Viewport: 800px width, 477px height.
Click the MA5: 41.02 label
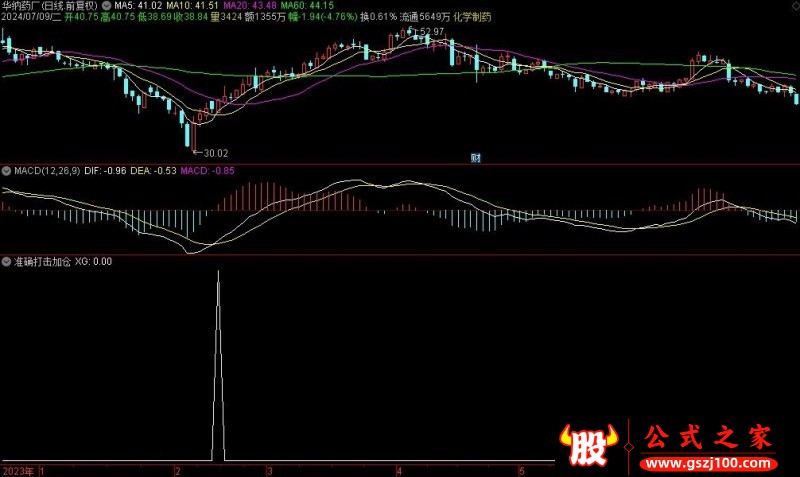(138, 6)
